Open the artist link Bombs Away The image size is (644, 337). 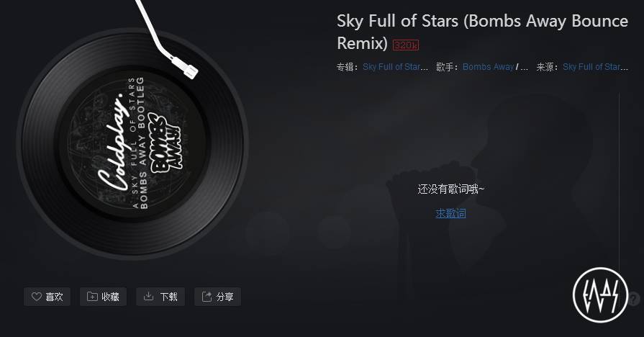488,67
